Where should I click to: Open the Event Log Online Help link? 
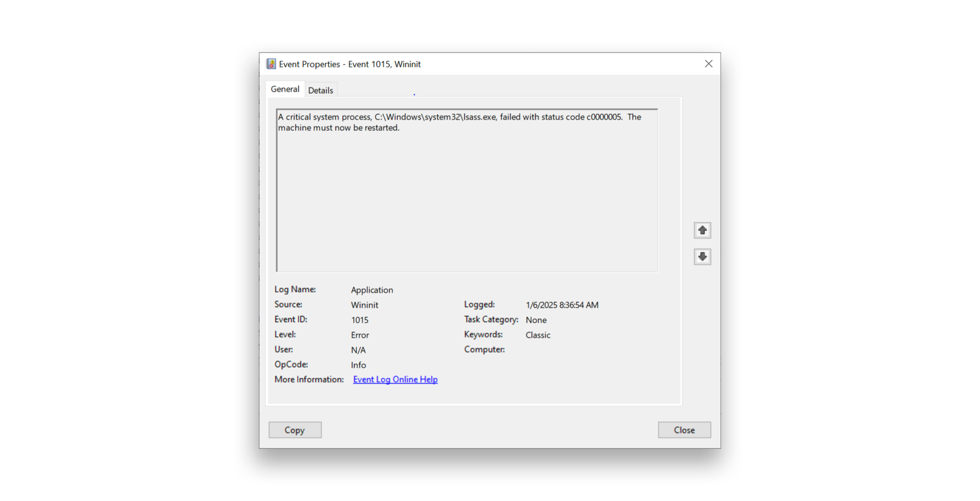click(x=395, y=380)
